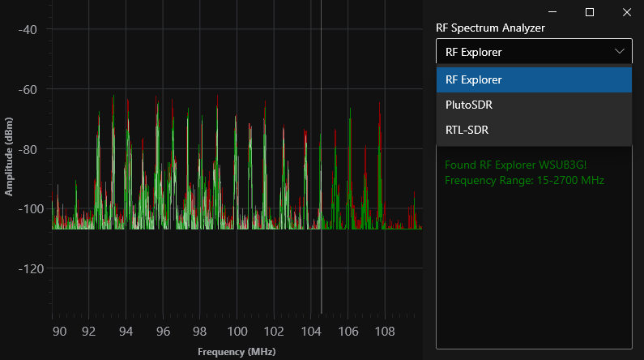Click the 100 MHz frequency axis label
This screenshot has height=360, width=644.
[237, 332]
